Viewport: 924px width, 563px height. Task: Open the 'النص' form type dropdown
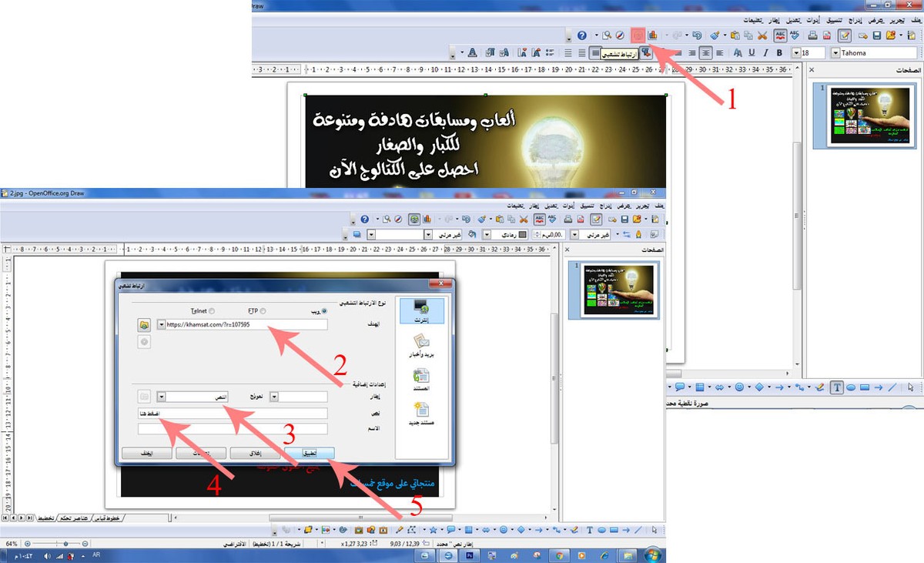tap(162, 397)
